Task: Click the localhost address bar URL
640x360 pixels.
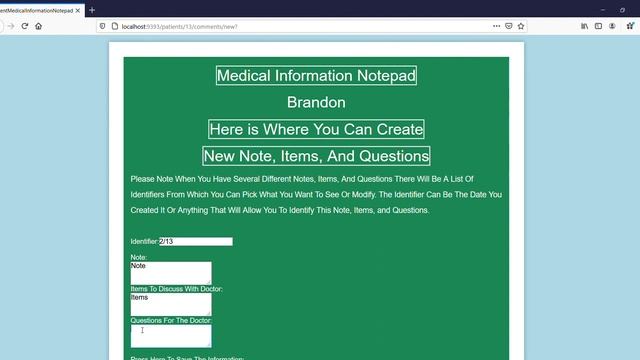Action: 180,27
